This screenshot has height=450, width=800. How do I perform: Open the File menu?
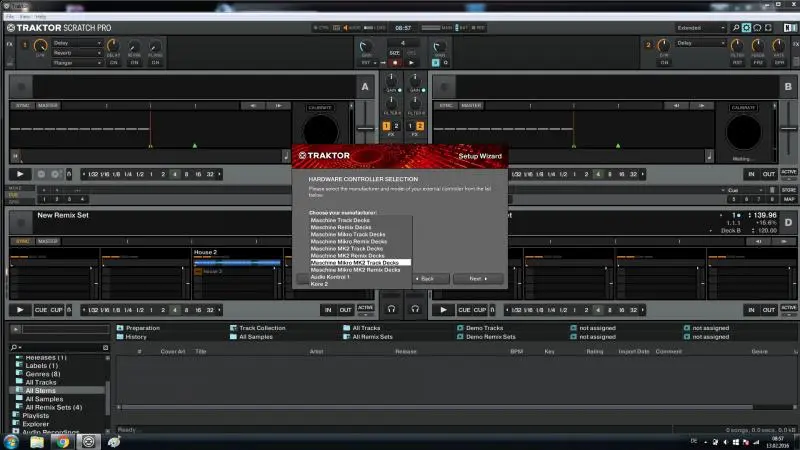tap(9, 16)
